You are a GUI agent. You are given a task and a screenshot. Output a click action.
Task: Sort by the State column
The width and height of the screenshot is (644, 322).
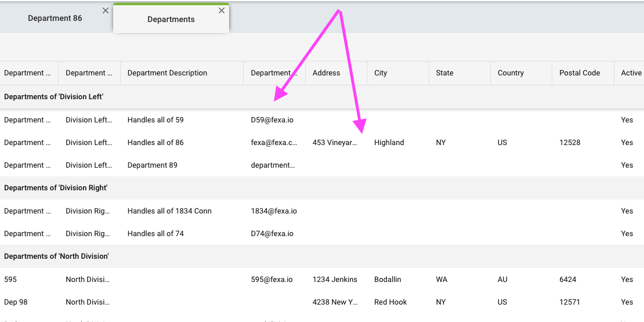[444, 73]
